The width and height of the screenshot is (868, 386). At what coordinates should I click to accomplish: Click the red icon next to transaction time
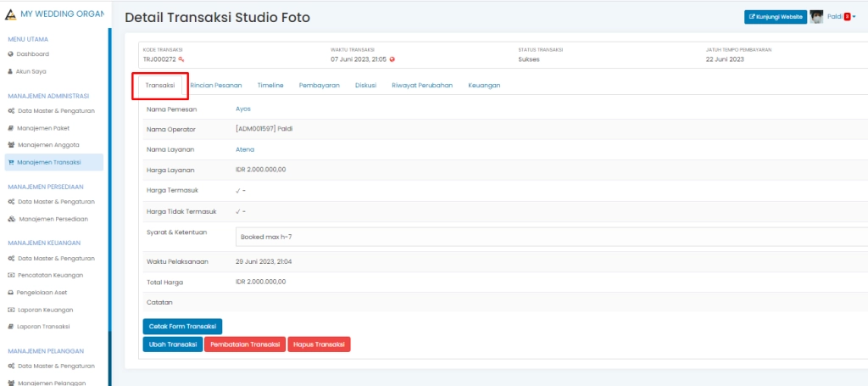[x=392, y=59]
